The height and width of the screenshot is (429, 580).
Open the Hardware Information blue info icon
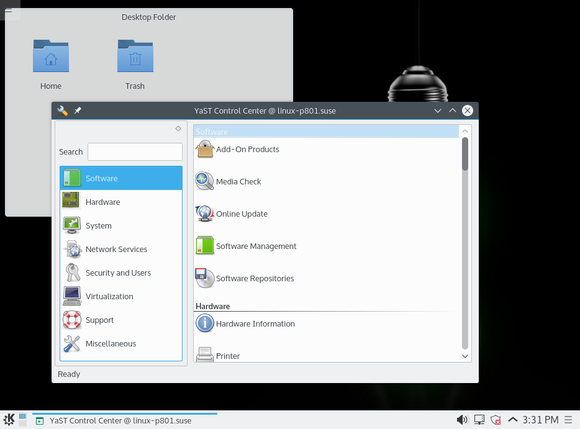205,323
